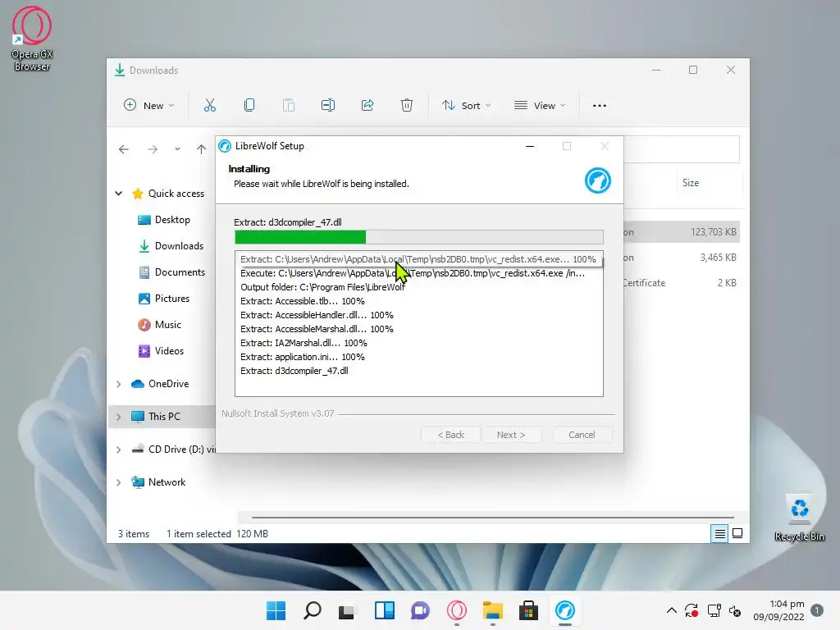Click the 'Output folder: C:\Program Files\LibreWolf' log line
840x630 pixels.
[x=322, y=287]
